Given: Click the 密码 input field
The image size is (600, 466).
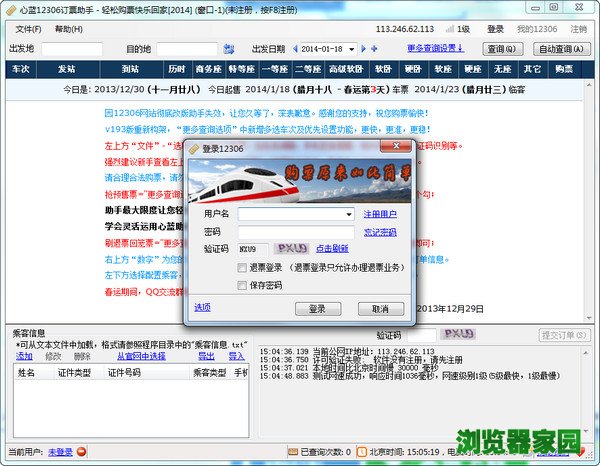Looking at the screenshot, I should (x=296, y=232).
